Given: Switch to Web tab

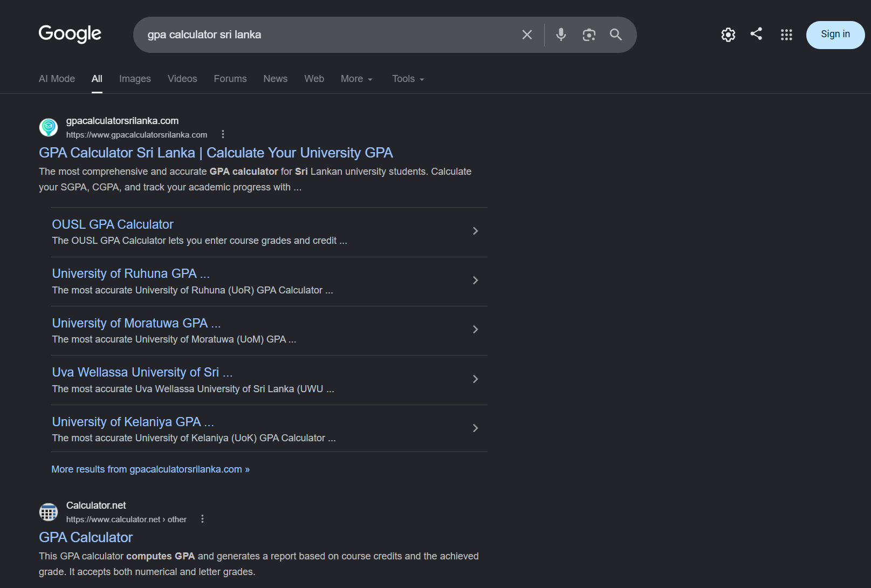Looking at the screenshot, I should (x=314, y=79).
